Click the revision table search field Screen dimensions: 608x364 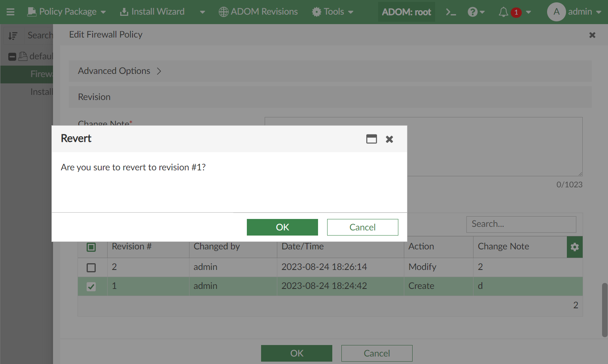(x=521, y=224)
